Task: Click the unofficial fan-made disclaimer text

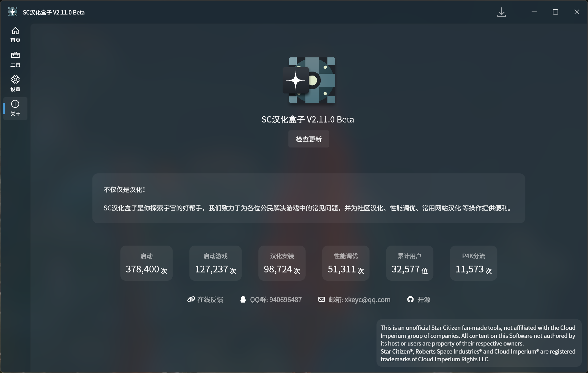Action: [x=478, y=343]
